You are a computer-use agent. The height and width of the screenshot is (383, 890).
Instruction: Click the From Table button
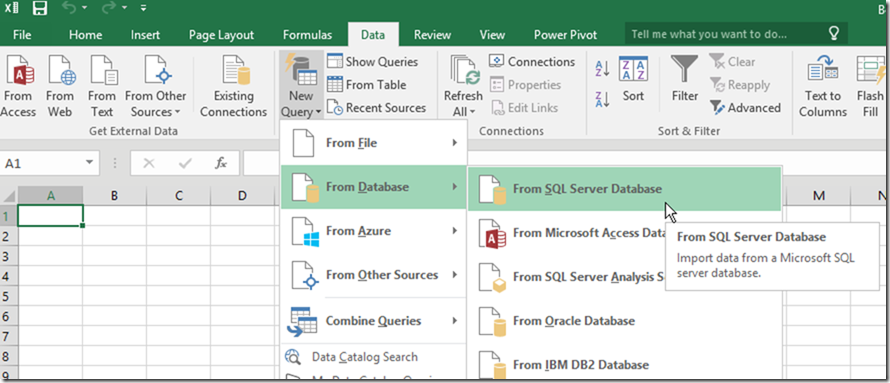point(367,85)
